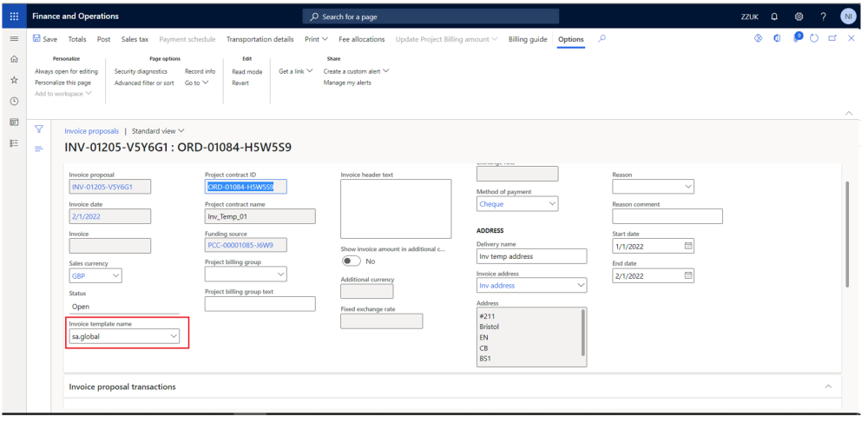Open in Office apps icon
Viewport: 868px width, 423px height.
point(777,38)
